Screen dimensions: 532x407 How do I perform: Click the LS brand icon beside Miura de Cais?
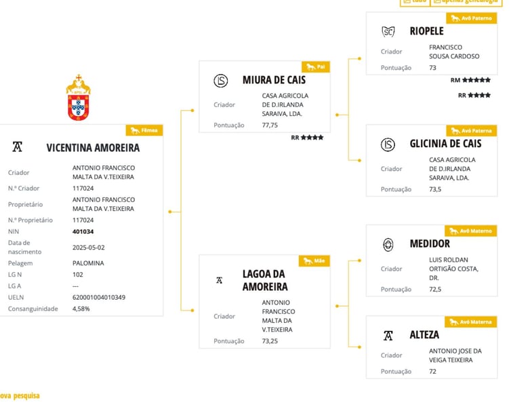[220, 81]
